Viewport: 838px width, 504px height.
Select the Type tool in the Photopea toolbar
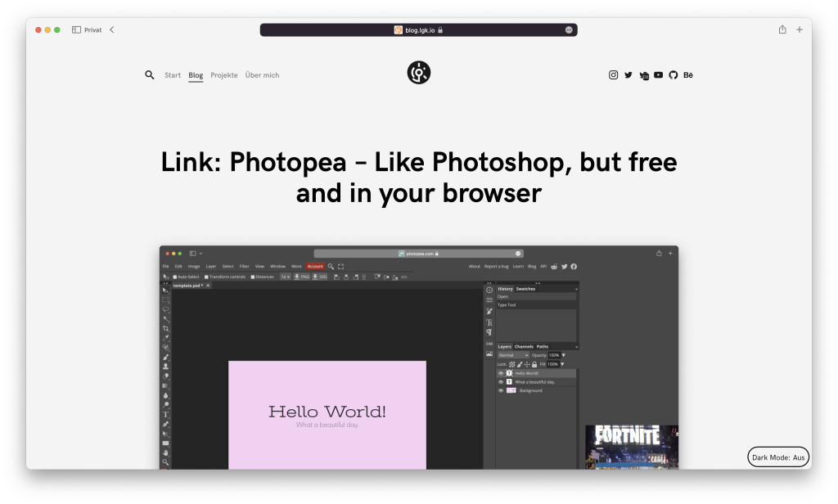point(165,414)
